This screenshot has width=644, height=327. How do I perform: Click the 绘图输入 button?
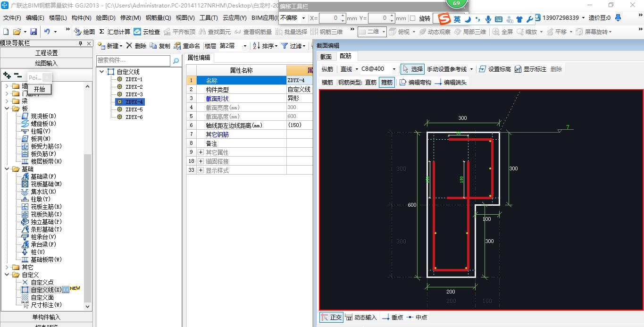pos(46,63)
